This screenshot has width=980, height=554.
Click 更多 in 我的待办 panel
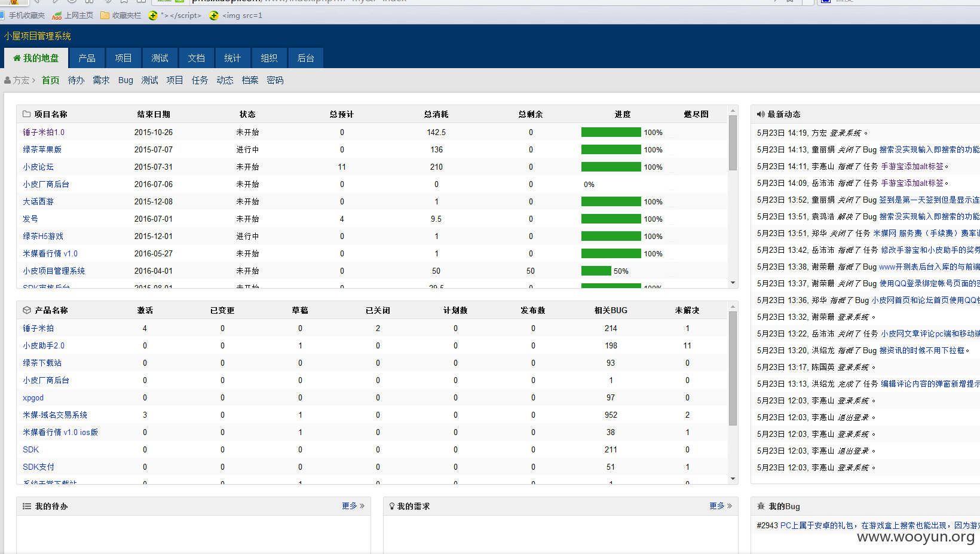353,506
